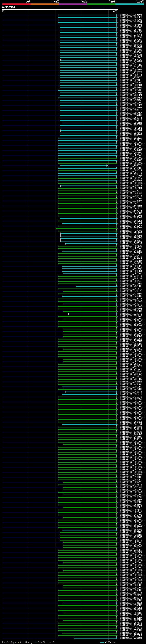Select the UniRef100_B4GLH0 label
This screenshot has width=146, height=644.
click(131, 213)
